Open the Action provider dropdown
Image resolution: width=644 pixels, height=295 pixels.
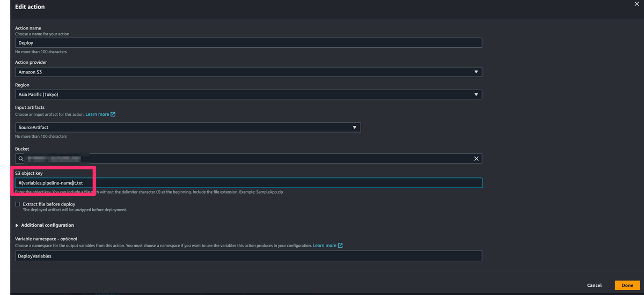point(248,72)
